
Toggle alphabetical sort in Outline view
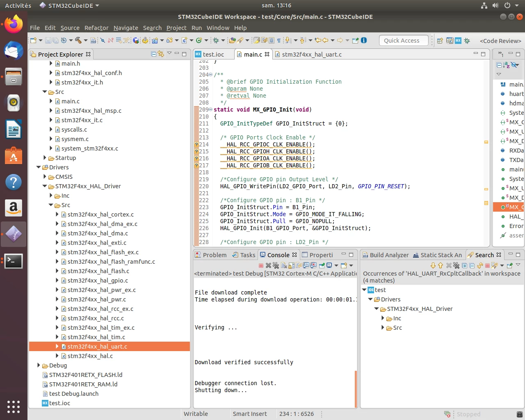tap(507, 65)
